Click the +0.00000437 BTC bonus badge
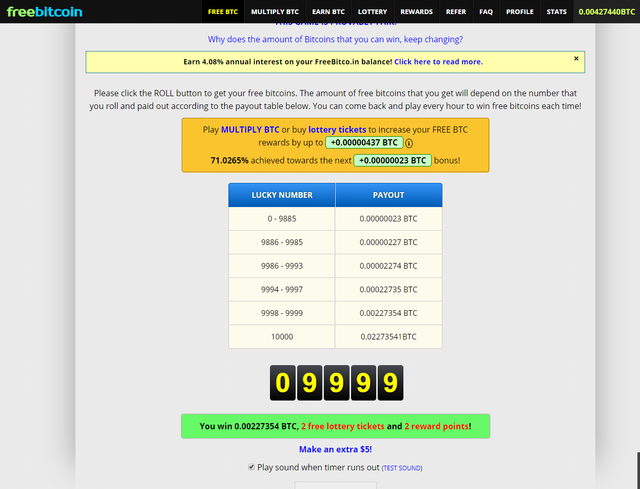 (x=364, y=143)
